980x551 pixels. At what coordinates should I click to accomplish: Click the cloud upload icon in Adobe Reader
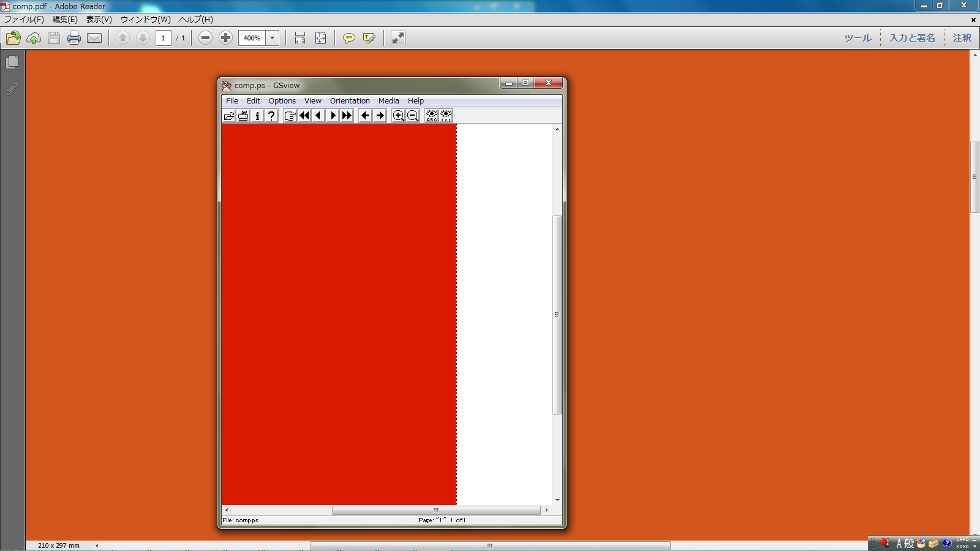[x=34, y=38]
